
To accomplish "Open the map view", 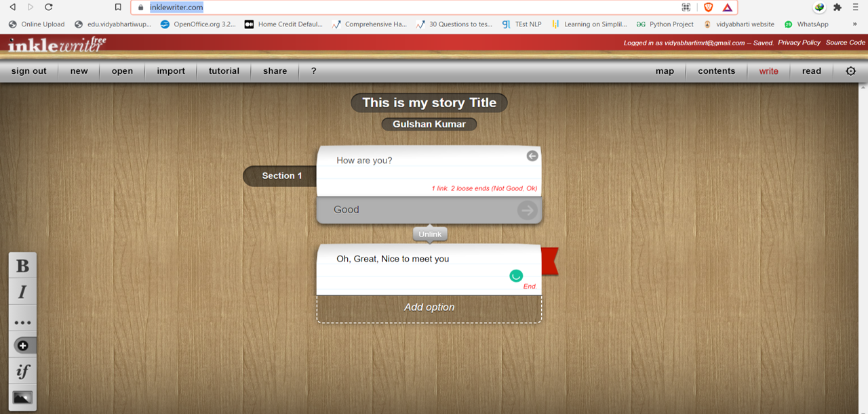I will pos(665,71).
